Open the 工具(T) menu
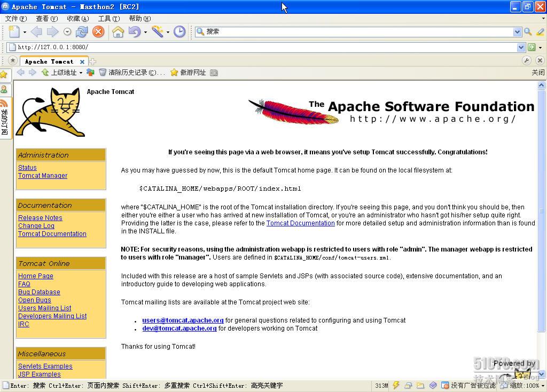This screenshot has width=547, height=392. coord(108,19)
